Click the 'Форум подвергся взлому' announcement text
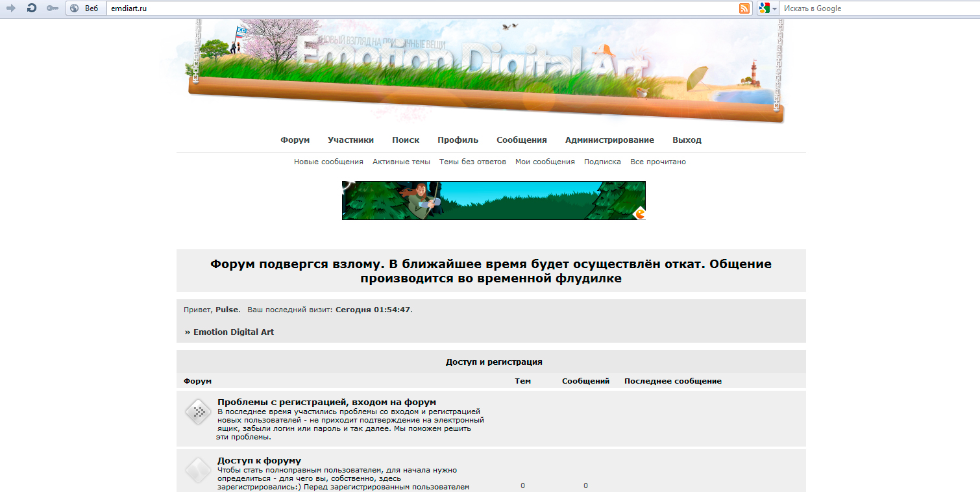 (x=491, y=271)
